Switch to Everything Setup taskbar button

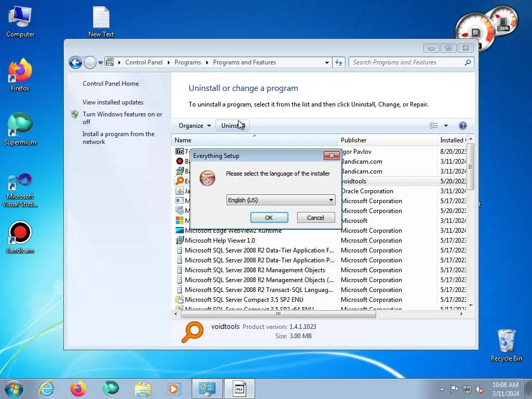point(239,389)
